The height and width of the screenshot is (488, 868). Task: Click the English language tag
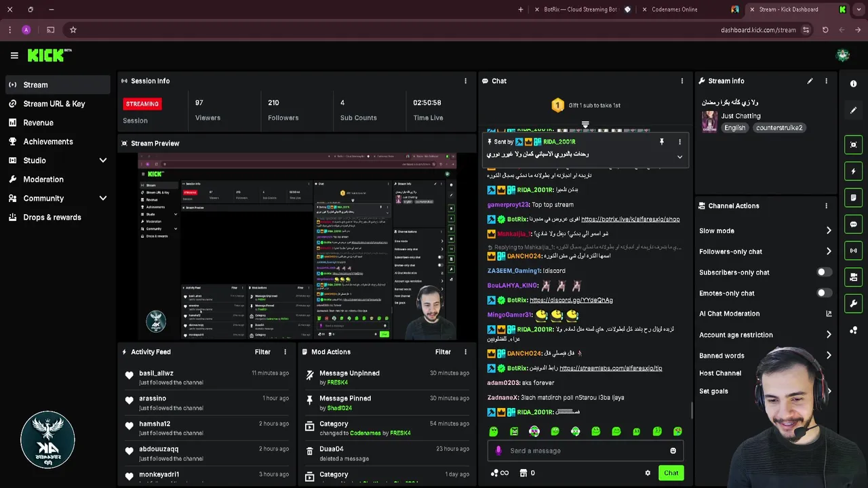pyautogui.click(x=734, y=127)
